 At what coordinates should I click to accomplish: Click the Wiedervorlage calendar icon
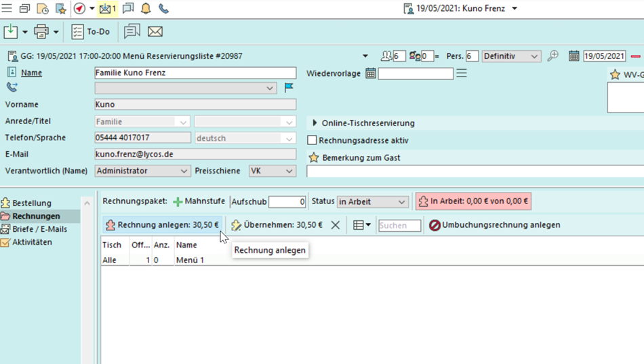pos(371,73)
